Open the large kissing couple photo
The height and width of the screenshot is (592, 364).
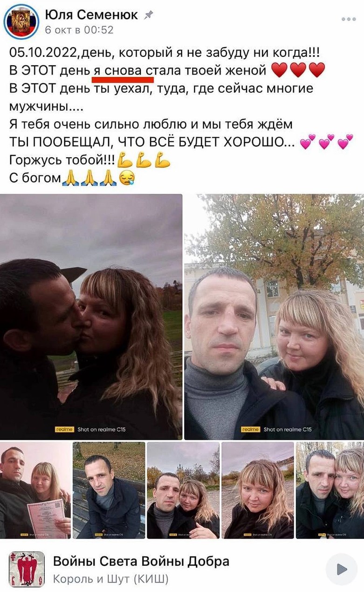[91, 317]
